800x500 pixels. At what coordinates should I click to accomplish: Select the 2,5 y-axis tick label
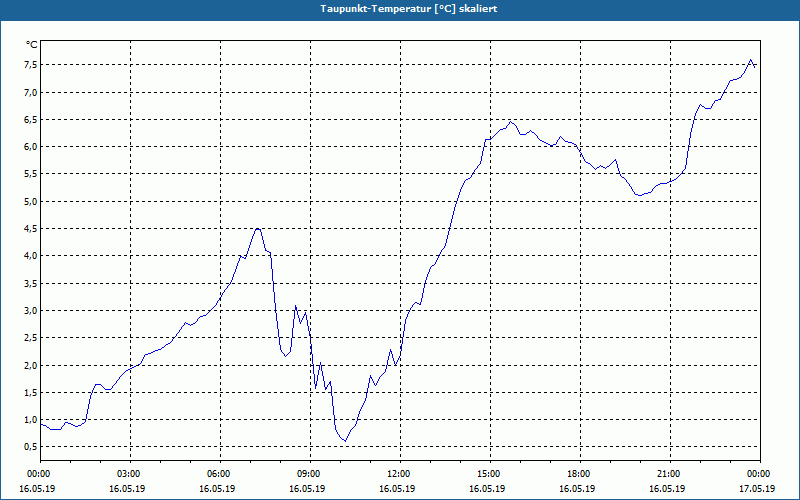pyautogui.click(x=30, y=338)
